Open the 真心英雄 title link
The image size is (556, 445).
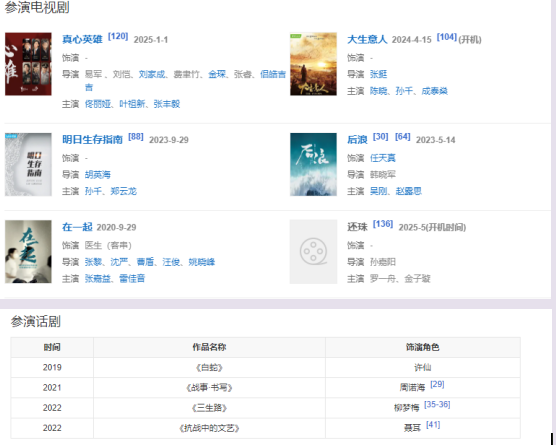(82, 39)
